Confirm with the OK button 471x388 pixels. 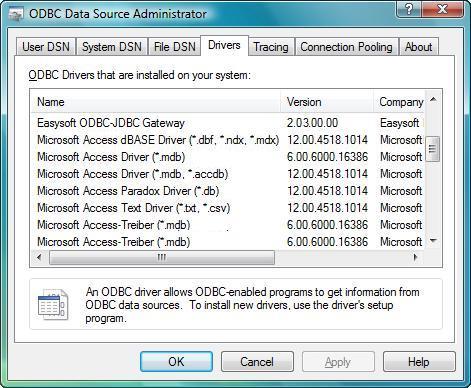pos(176,362)
